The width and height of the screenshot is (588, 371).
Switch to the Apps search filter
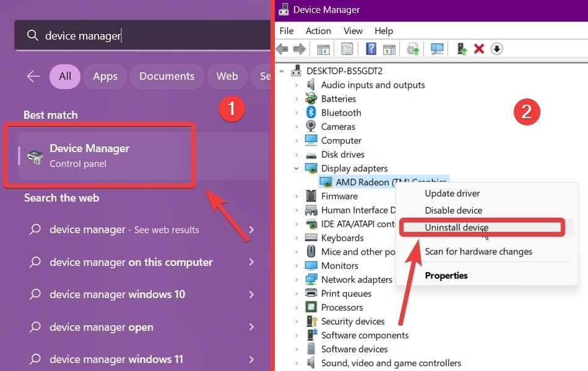pyautogui.click(x=105, y=77)
